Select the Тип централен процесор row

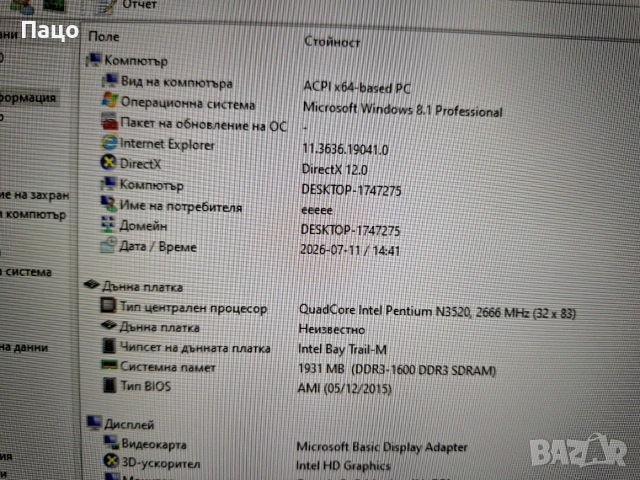coord(338,310)
